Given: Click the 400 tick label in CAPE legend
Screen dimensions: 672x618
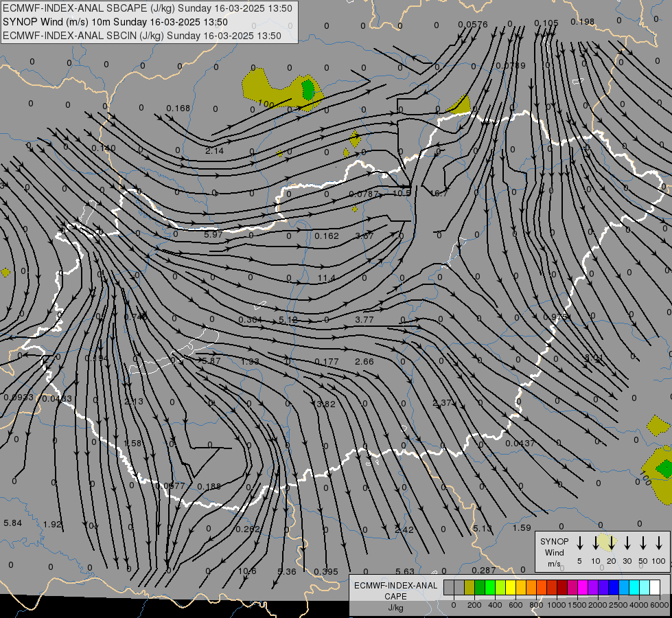Looking at the screenshot, I should pos(495,605).
